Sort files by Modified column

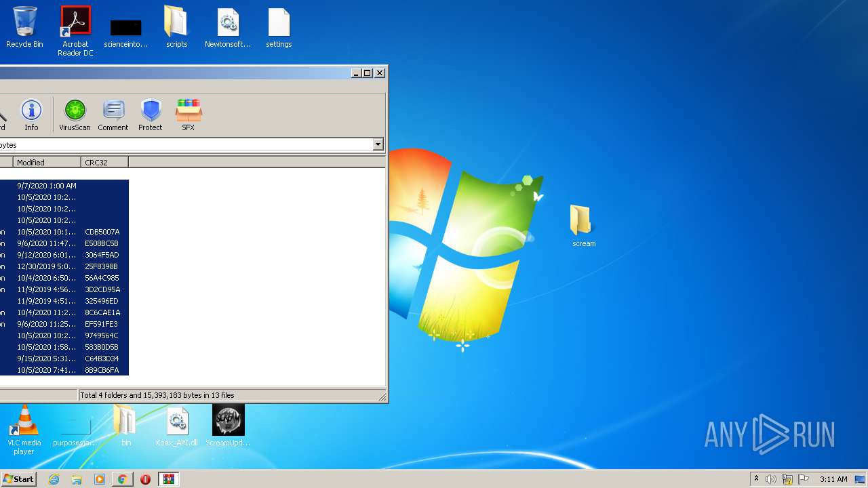(47, 163)
